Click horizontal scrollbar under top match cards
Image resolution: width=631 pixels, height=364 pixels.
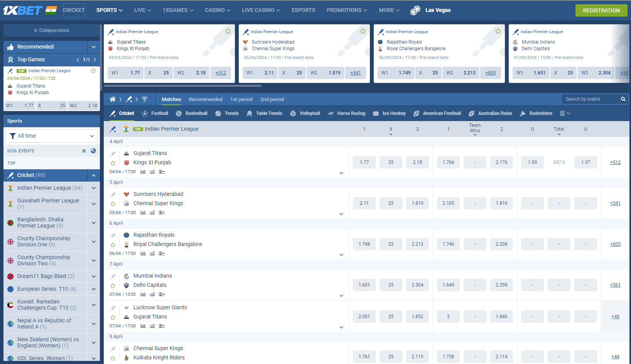click(183, 86)
